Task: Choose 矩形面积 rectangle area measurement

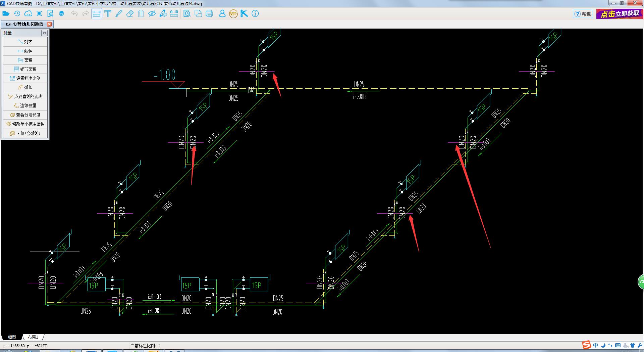Action: click(25, 69)
